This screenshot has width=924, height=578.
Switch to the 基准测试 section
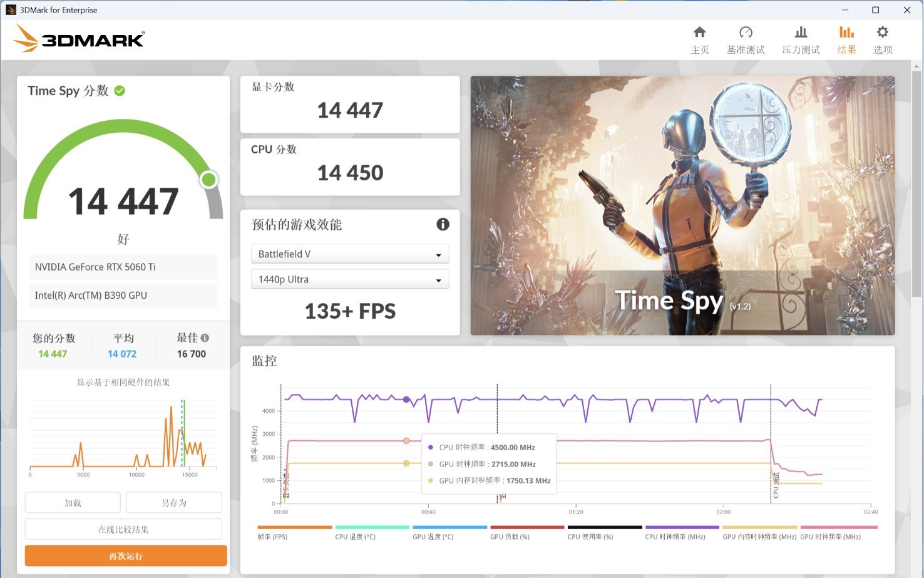pos(746,39)
